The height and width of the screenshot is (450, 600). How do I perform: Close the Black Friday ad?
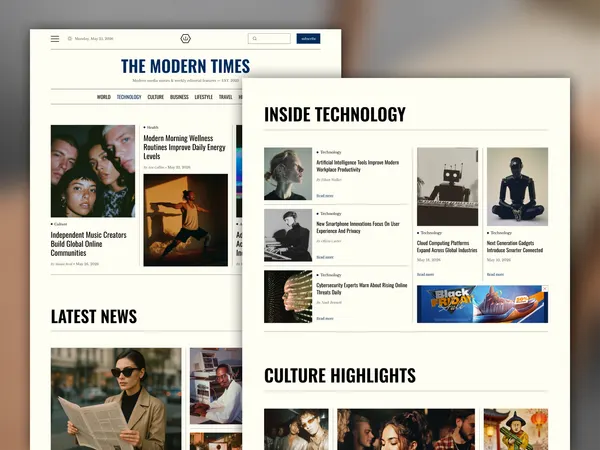click(545, 289)
